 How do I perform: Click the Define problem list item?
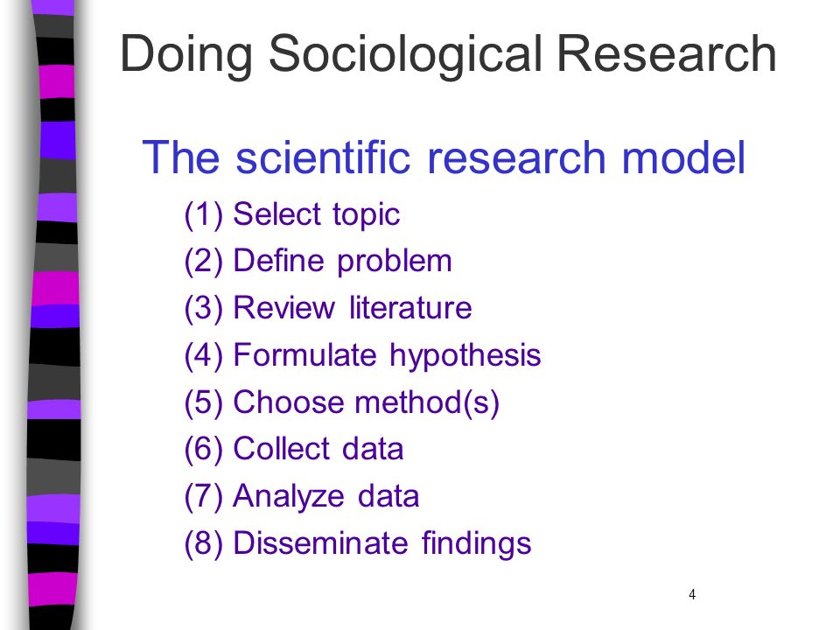pyautogui.click(x=318, y=262)
